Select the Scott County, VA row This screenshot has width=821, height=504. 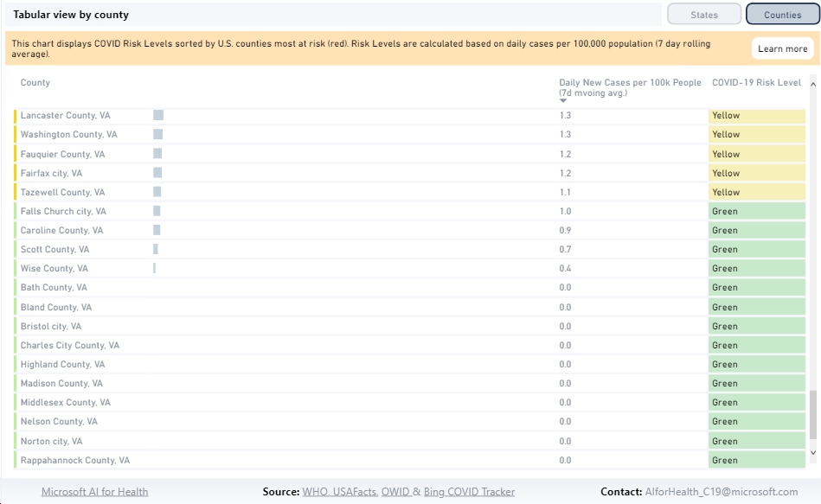click(409, 249)
